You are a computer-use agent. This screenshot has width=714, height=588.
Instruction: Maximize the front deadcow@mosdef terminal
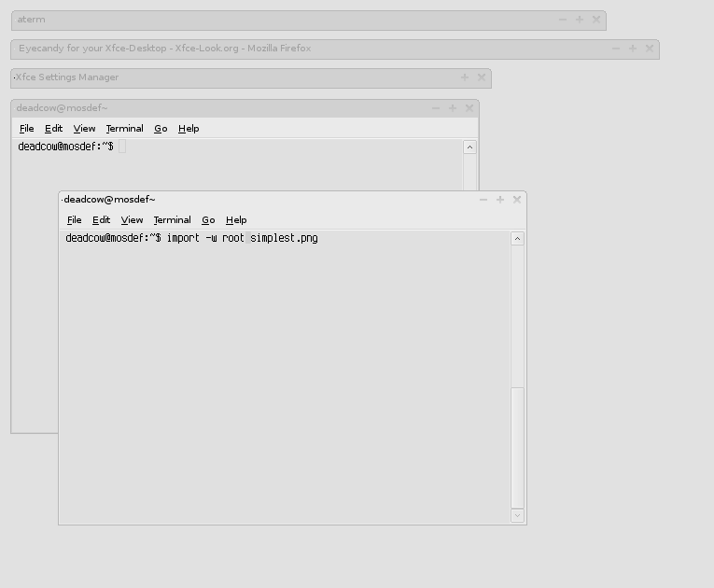[x=500, y=200]
